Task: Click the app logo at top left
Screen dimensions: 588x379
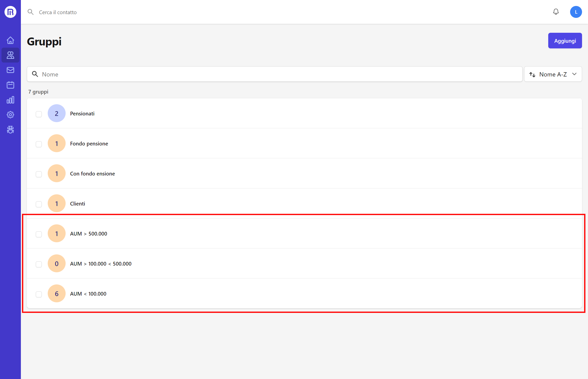Action: point(10,12)
